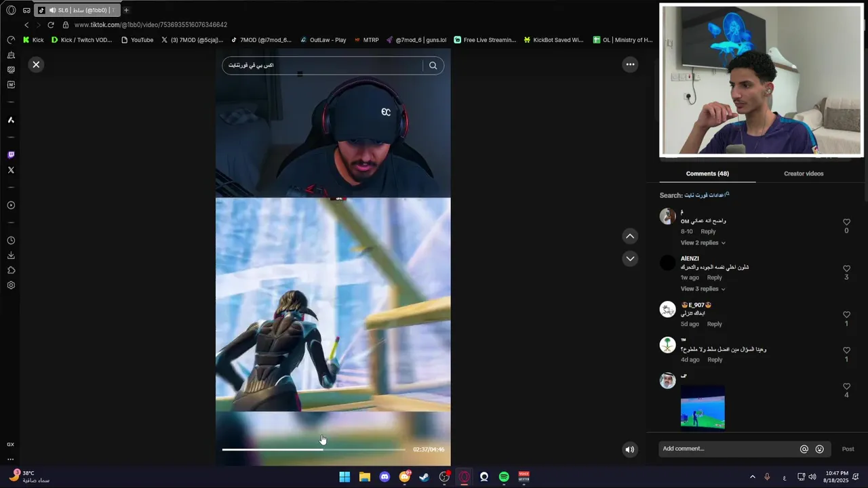Show hidden system tray icons
Viewport: 868px width, 488px height.
point(752,477)
